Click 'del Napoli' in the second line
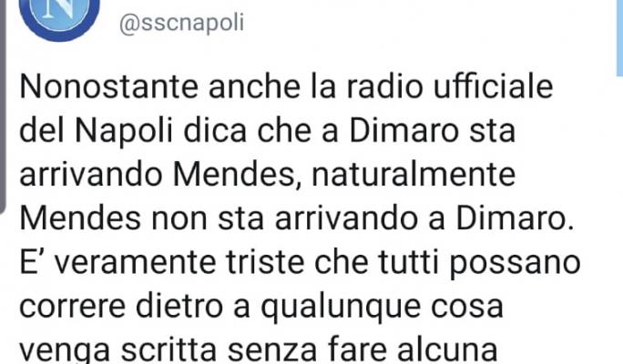This screenshot has width=623, height=364. point(96,132)
